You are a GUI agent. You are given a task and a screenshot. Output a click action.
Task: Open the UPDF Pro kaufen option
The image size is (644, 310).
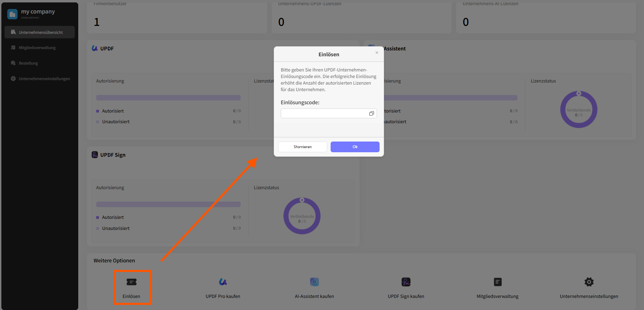[223, 296]
